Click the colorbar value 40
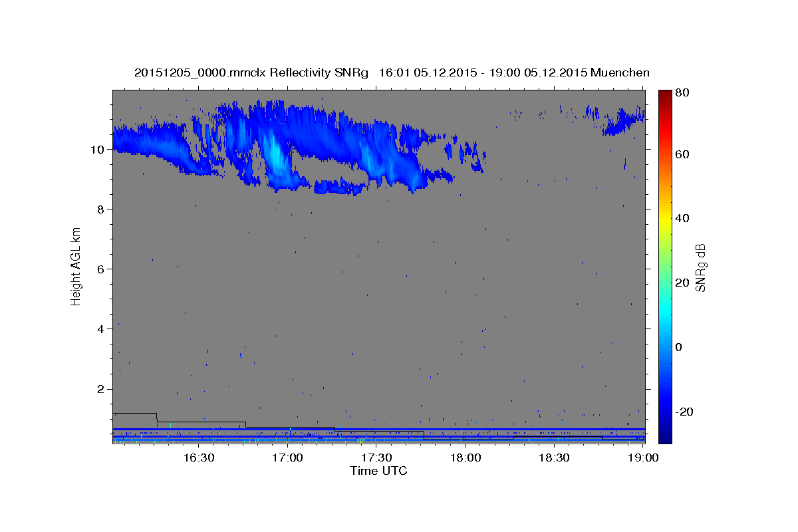Viewport: 798px width, 532px height. coord(684,218)
